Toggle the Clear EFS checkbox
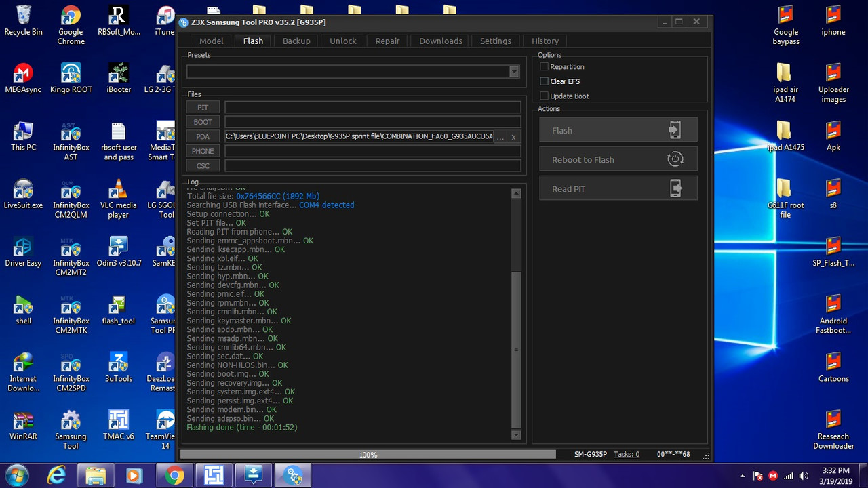 (544, 81)
